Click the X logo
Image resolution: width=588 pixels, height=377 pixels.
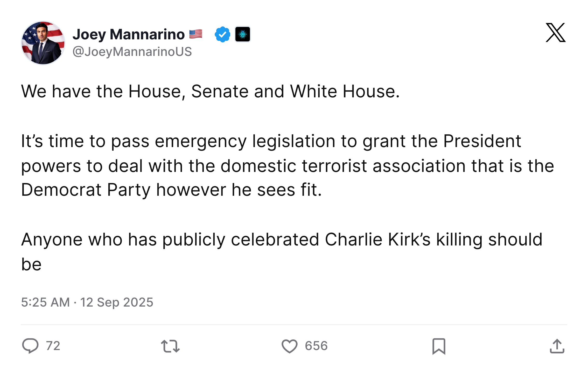pyautogui.click(x=555, y=33)
